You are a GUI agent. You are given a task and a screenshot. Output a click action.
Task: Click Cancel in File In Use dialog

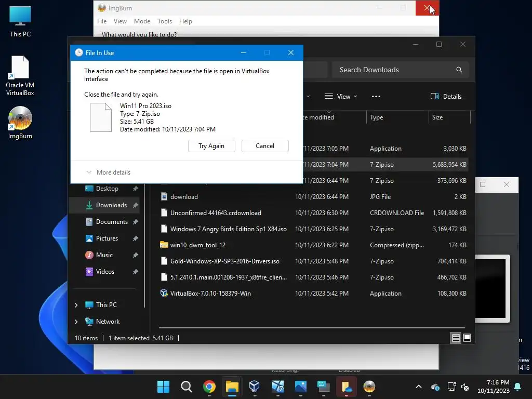pos(265,146)
